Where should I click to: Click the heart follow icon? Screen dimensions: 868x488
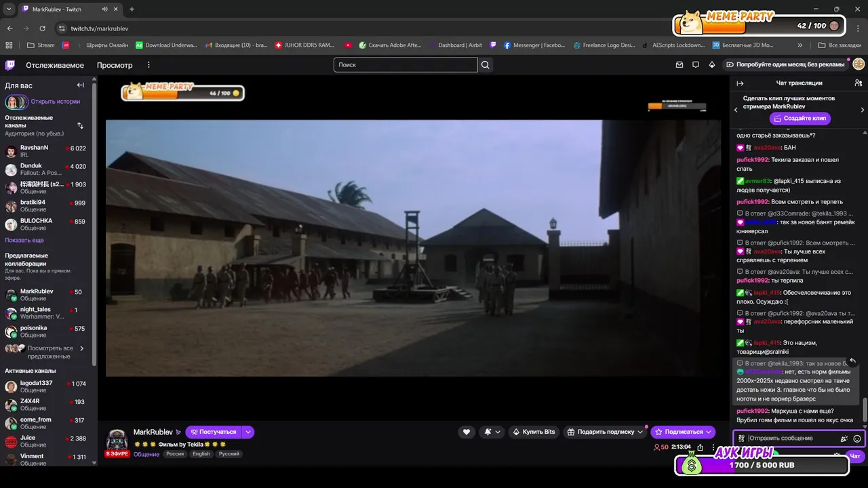[466, 432]
